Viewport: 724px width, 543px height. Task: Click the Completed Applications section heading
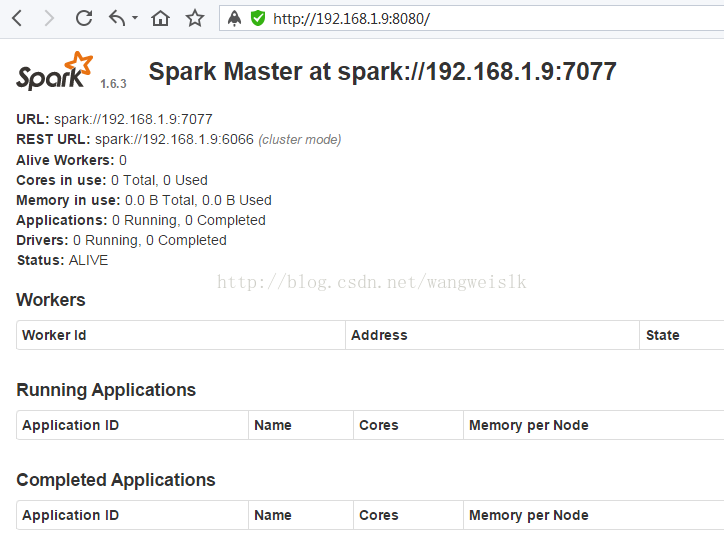116,480
